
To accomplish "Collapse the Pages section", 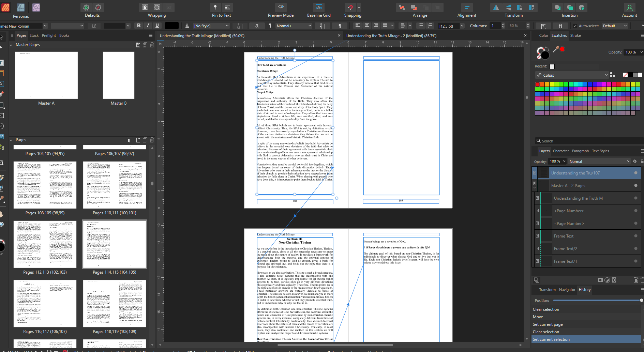I will click(x=11, y=140).
